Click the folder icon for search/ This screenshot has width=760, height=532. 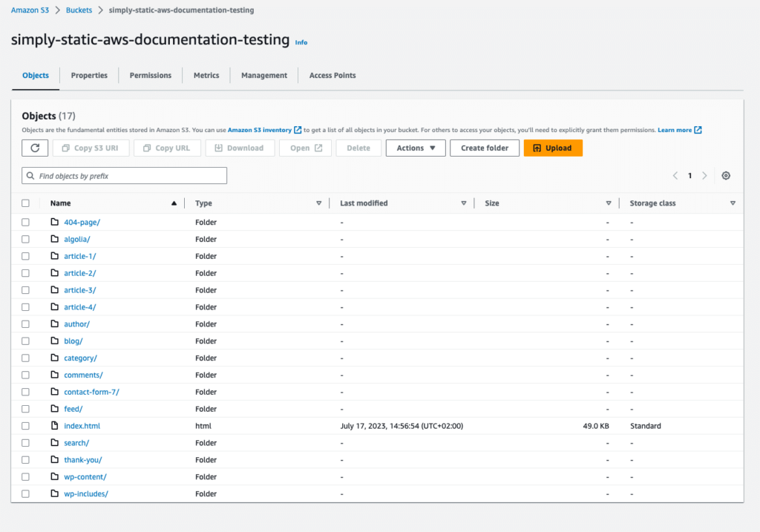pyautogui.click(x=55, y=442)
